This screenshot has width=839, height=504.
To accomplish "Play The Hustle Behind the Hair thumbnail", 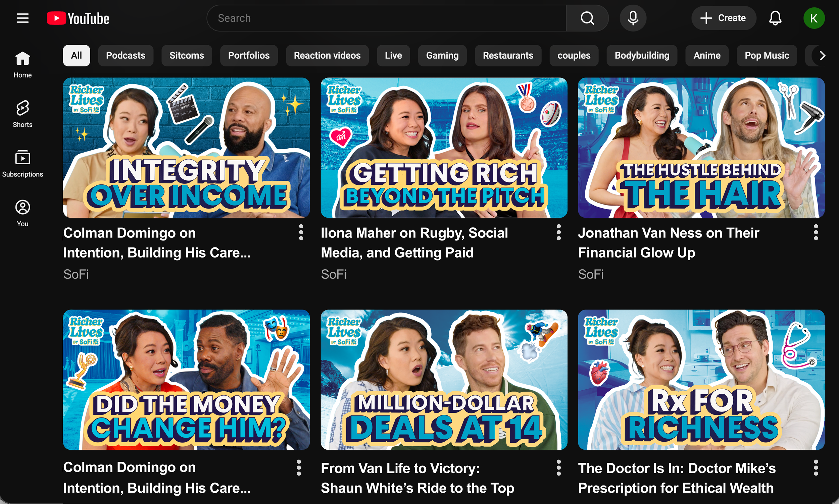I will tap(701, 148).
